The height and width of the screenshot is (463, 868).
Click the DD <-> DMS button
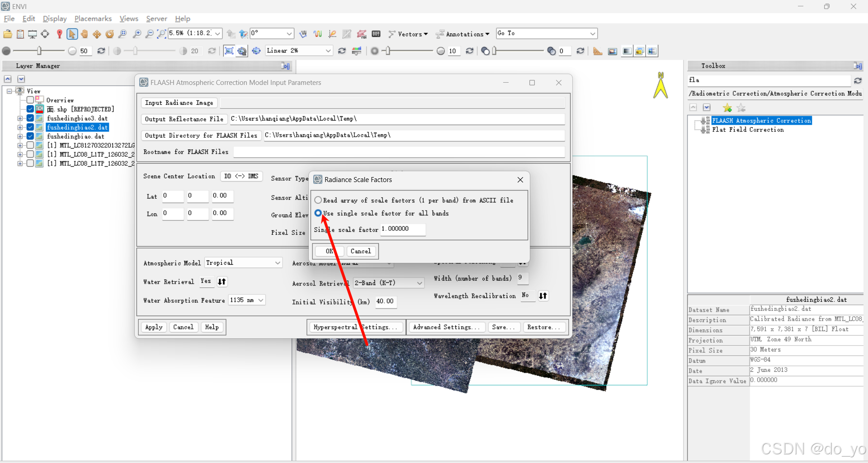pos(241,176)
